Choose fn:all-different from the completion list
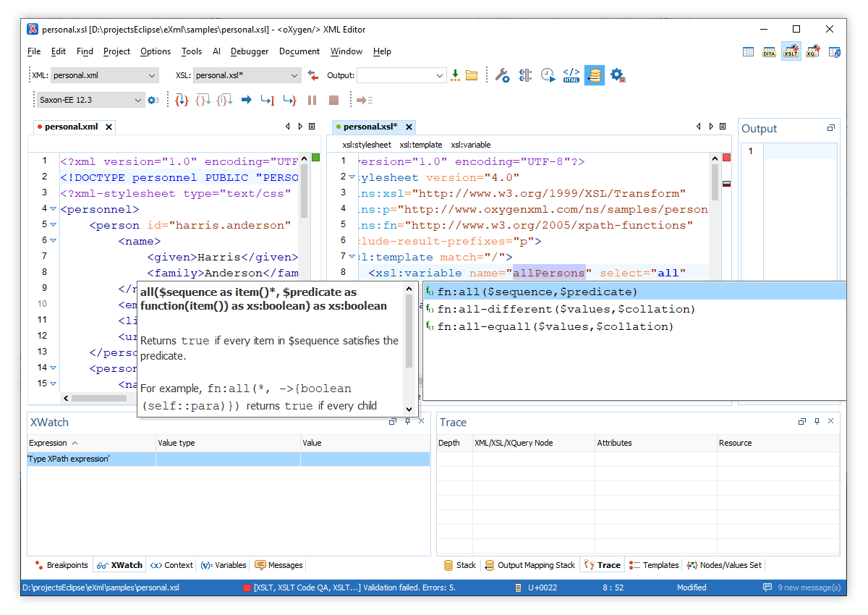The height and width of the screenshot is (615, 868). (634, 309)
